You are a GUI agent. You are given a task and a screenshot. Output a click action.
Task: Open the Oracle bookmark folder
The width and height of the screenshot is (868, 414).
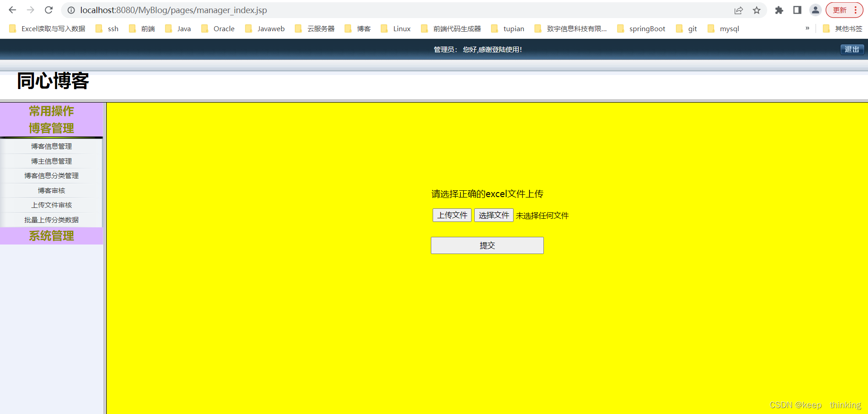pyautogui.click(x=218, y=28)
